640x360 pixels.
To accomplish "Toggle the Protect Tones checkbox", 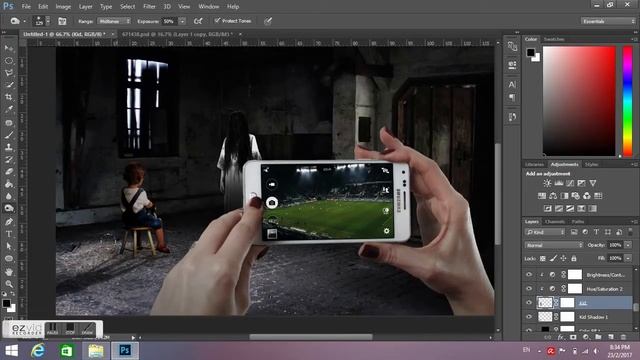I will [x=217, y=20].
